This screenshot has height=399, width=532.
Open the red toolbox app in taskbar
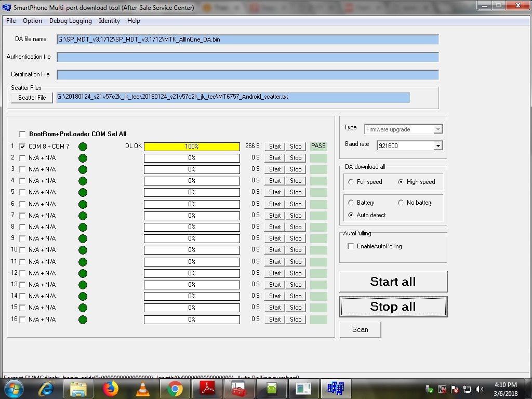tap(239, 388)
